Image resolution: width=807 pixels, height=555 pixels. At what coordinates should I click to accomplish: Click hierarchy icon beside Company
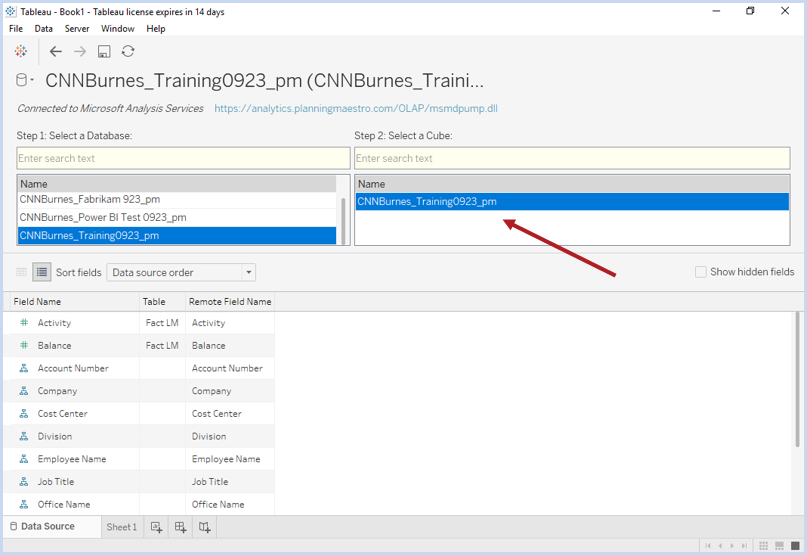pyautogui.click(x=24, y=391)
